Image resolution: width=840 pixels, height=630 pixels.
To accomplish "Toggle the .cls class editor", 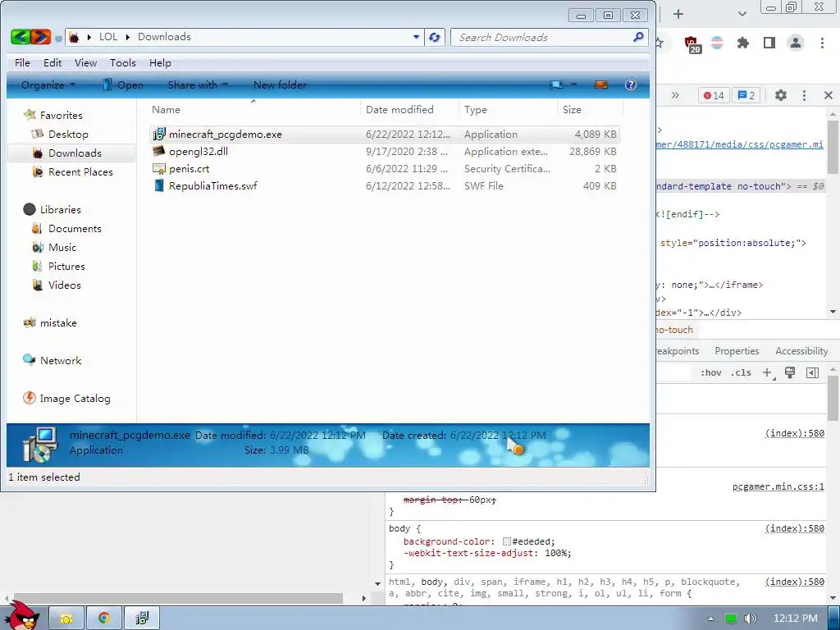I will coord(741,373).
